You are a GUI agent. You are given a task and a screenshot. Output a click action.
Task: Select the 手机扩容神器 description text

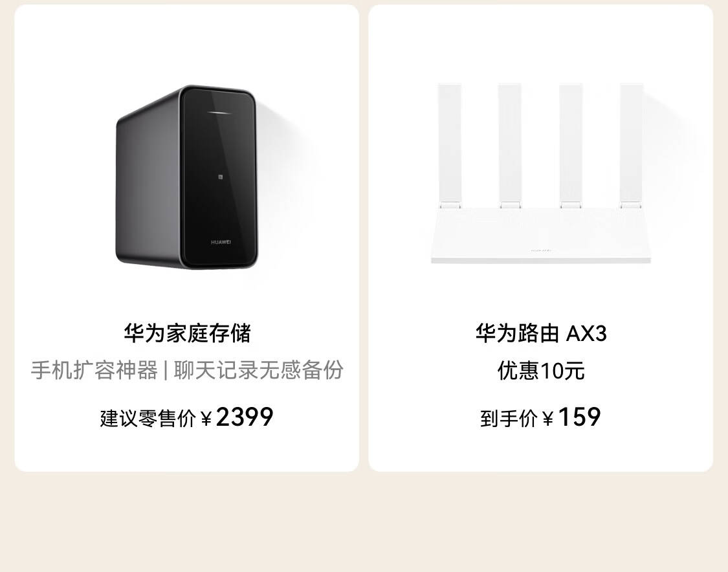point(94,370)
